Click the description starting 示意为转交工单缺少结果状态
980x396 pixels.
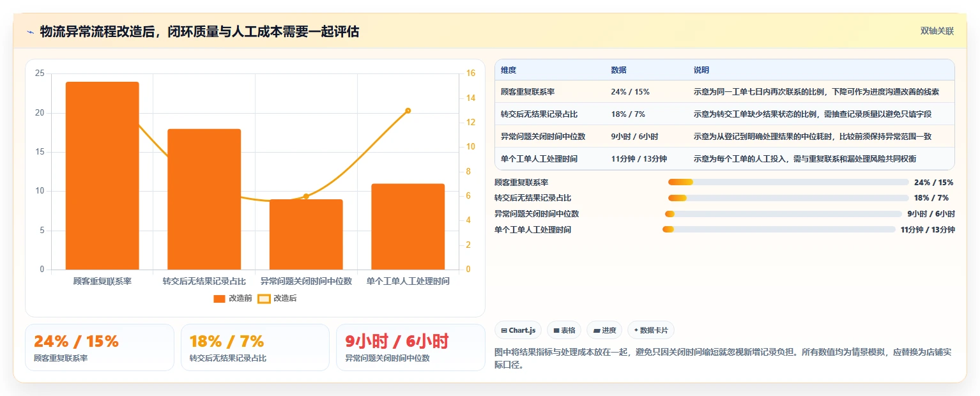coord(813,114)
